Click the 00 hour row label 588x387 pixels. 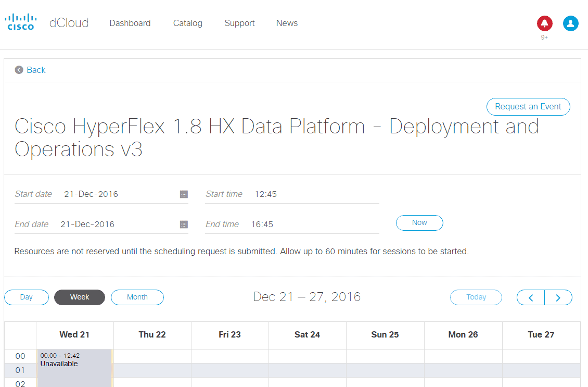(x=20, y=356)
